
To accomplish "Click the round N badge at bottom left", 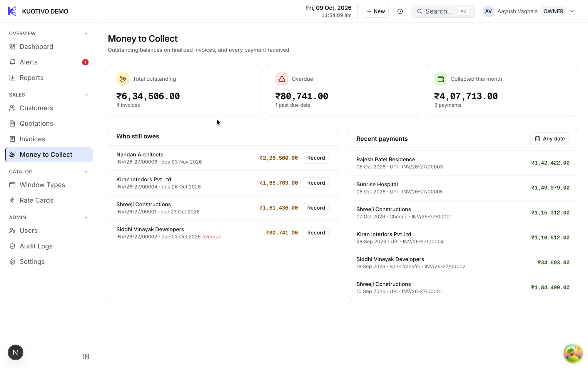I will pyautogui.click(x=16, y=352).
